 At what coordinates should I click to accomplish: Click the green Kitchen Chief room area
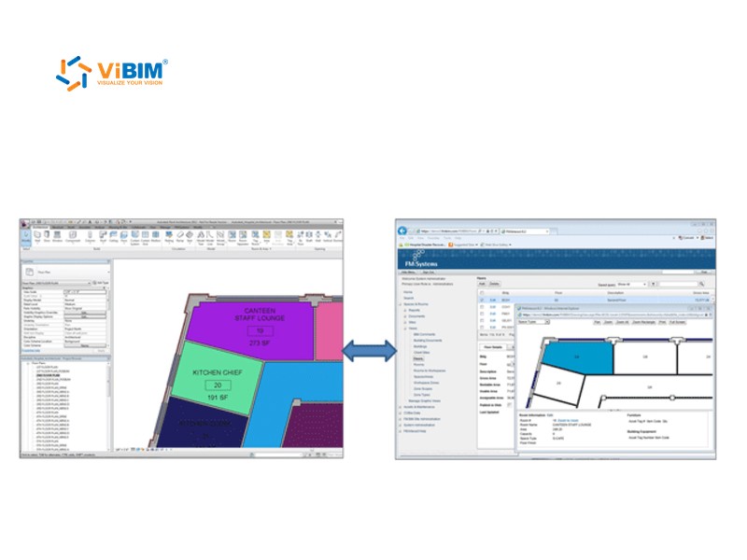point(217,379)
